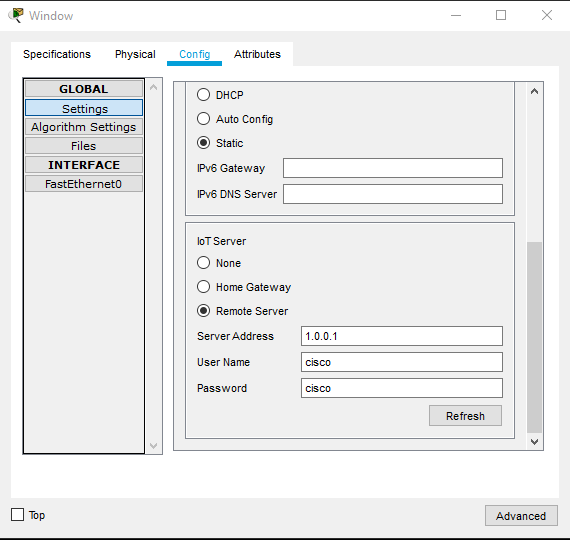Open the Settings configuration page
This screenshot has height=540, width=570.
pyautogui.click(x=84, y=108)
